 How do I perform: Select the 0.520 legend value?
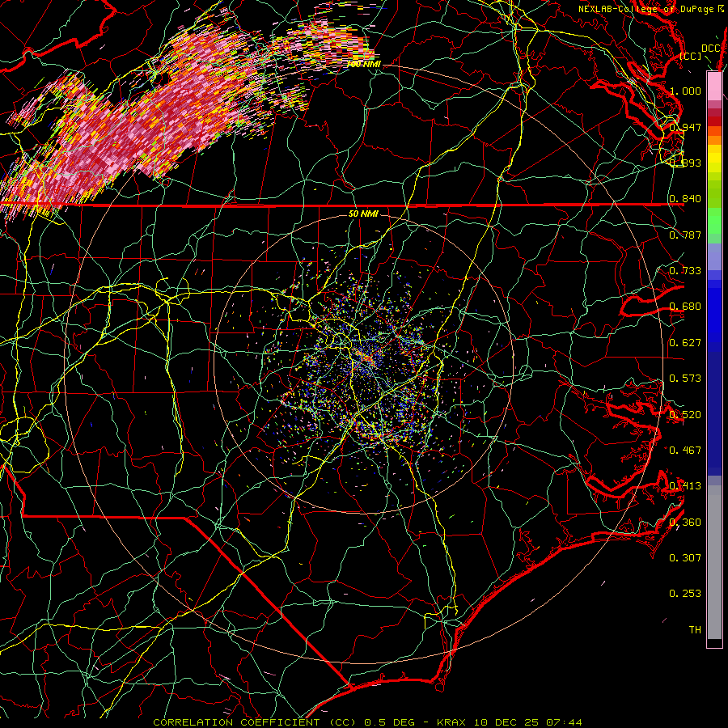[685, 414]
